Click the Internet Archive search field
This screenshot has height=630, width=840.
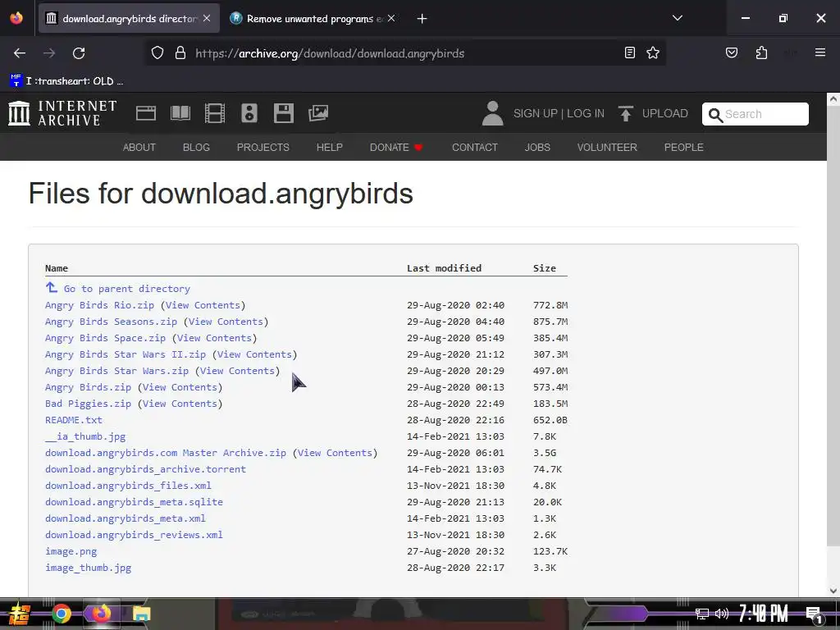click(755, 114)
